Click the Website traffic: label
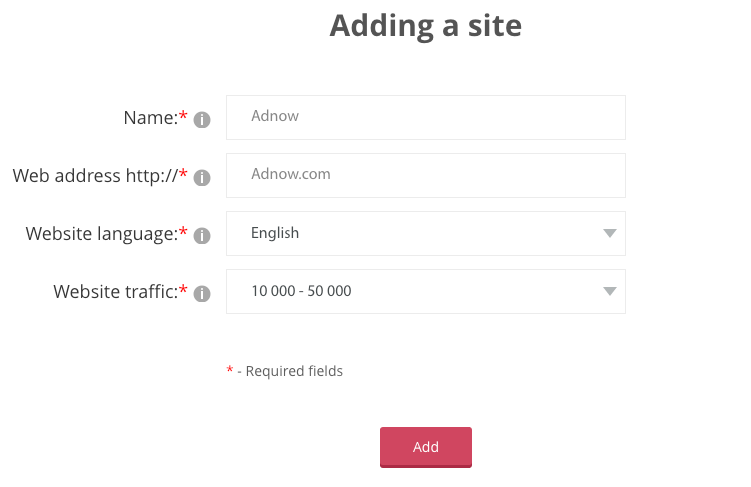This screenshot has height=487, width=751. pos(115,292)
